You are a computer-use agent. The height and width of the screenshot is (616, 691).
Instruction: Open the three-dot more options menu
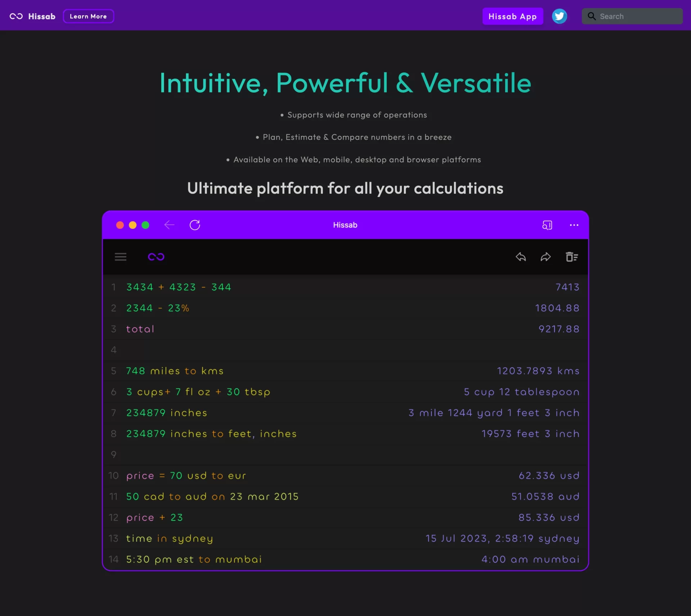click(x=574, y=225)
